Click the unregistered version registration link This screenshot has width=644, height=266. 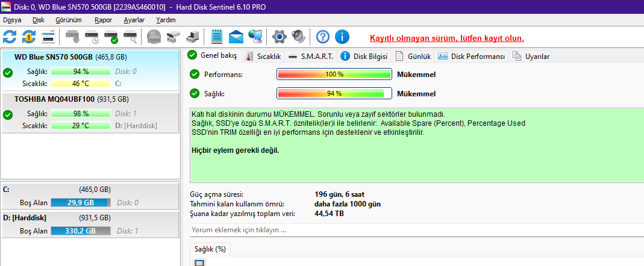point(447,38)
